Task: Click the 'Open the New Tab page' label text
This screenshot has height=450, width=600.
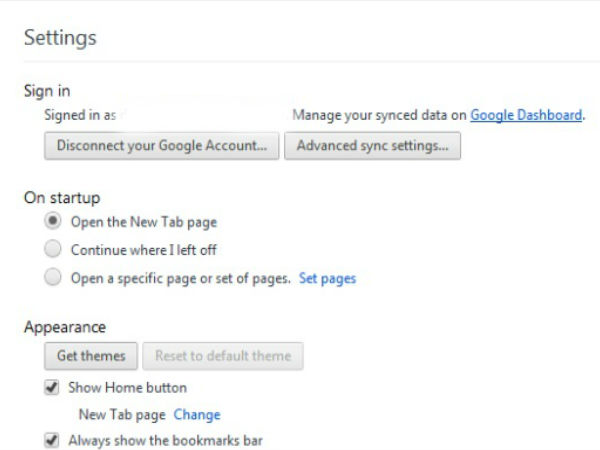Action: 143,222
